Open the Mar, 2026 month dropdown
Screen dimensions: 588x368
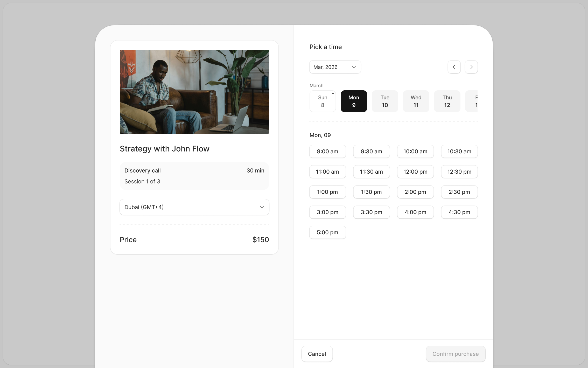(335, 67)
